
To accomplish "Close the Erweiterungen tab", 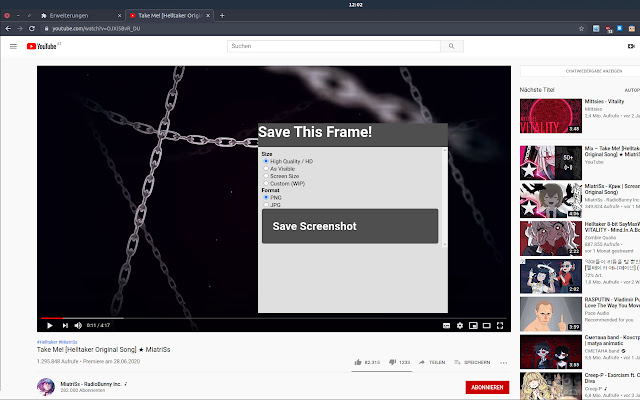I will pyautogui.click(x=119, y=16).
